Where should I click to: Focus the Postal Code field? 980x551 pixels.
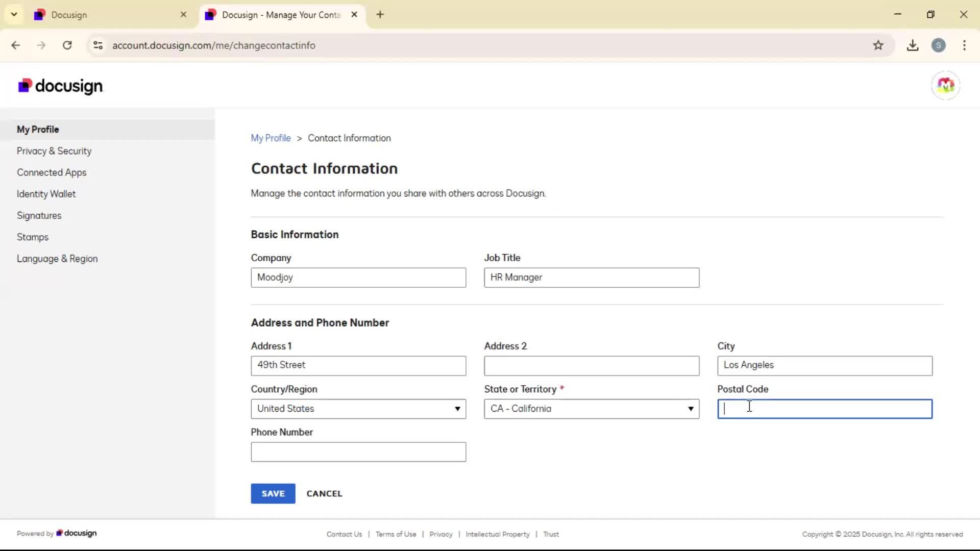pos(825,409)
